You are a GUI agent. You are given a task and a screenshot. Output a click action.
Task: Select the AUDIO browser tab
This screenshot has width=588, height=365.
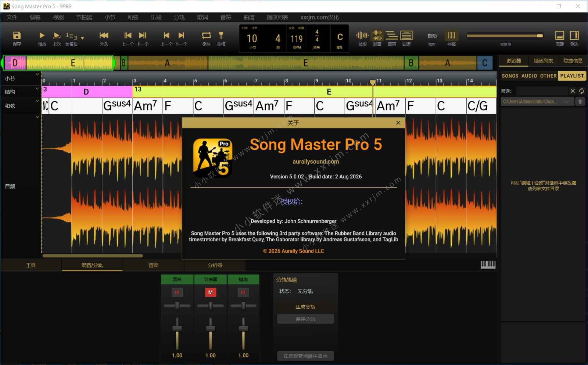[x=529, y=76]
